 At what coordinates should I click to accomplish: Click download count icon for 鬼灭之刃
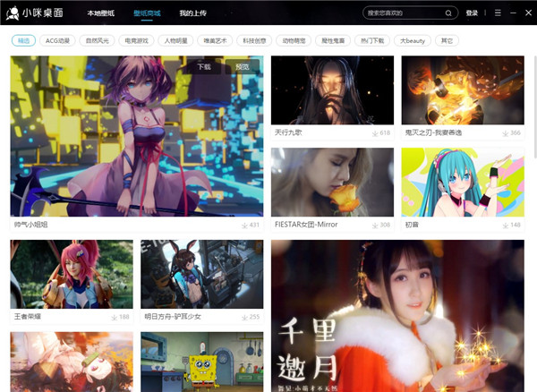505,133
